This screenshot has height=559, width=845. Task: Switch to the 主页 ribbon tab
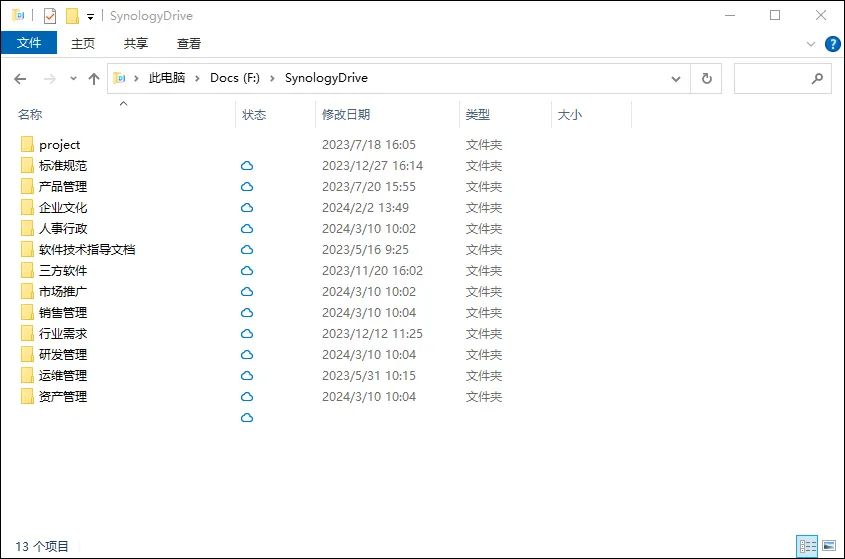tap(83, 44)
